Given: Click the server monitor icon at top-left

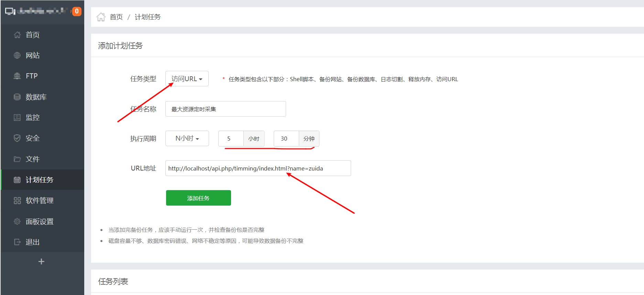Looking at the screenshot, I should [x=10, y=11].
